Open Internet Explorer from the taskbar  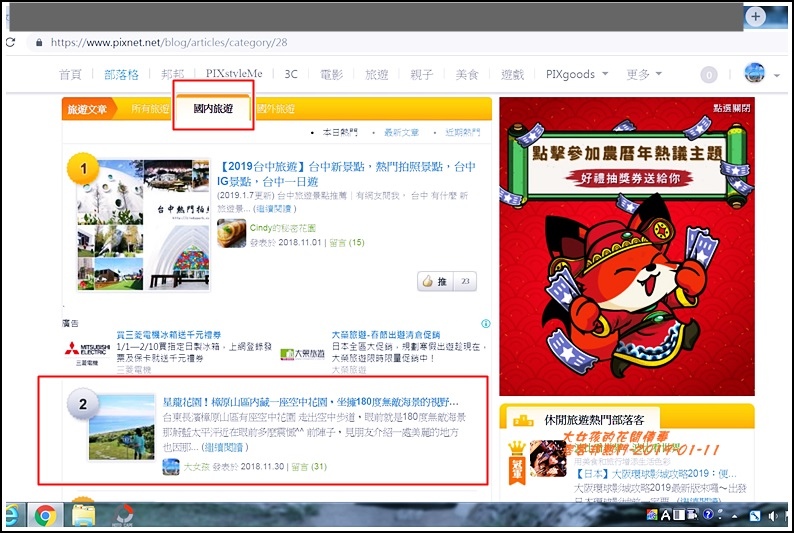11,516
